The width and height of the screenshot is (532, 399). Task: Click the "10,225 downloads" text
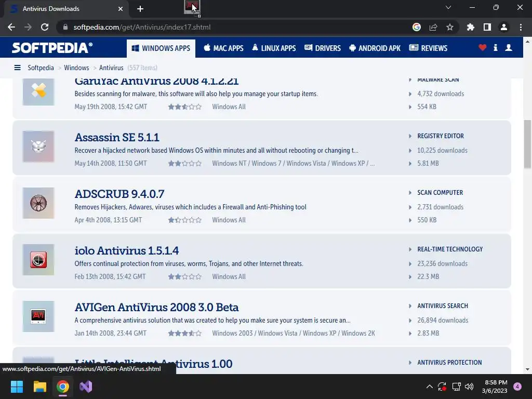coord(443,151)
